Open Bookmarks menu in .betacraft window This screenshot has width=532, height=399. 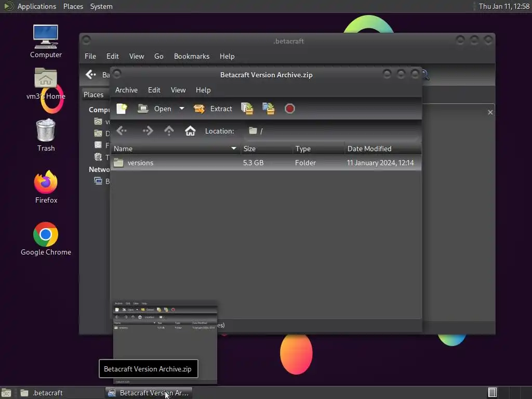point(192,56)
